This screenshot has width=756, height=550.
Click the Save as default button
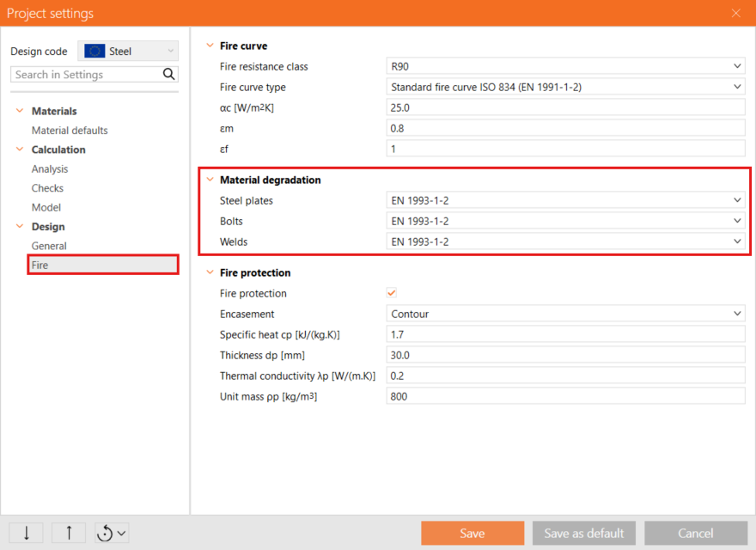tap(584, 533)
